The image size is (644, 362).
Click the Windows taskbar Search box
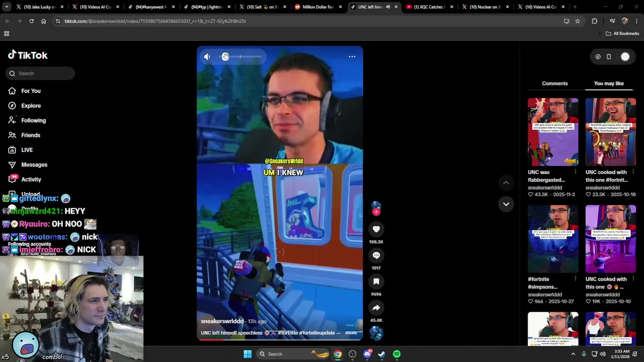(293, 354)
